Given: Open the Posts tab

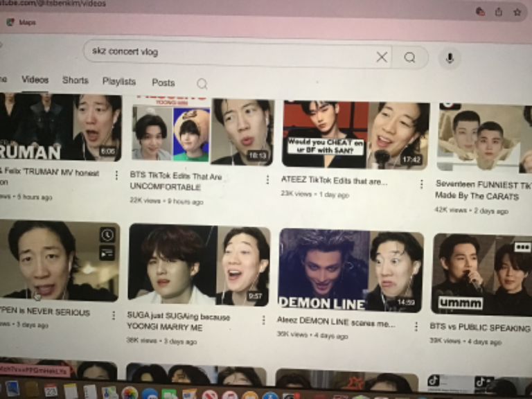Looking at the screenshot, I should 163,83.
